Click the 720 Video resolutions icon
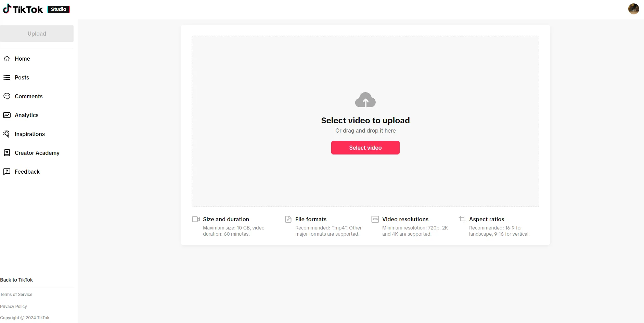The height and width of the screenshot is (323, 644). tap(375, 219)
